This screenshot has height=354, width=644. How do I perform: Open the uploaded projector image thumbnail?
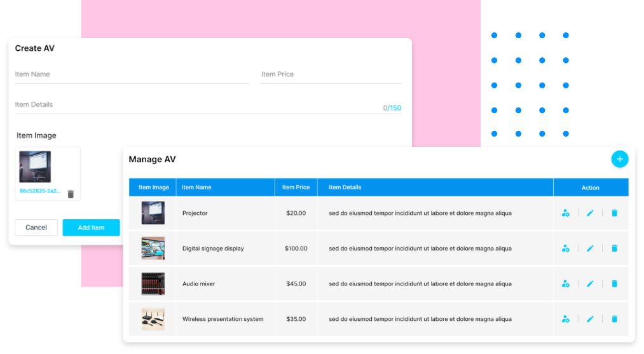point(35,167)
